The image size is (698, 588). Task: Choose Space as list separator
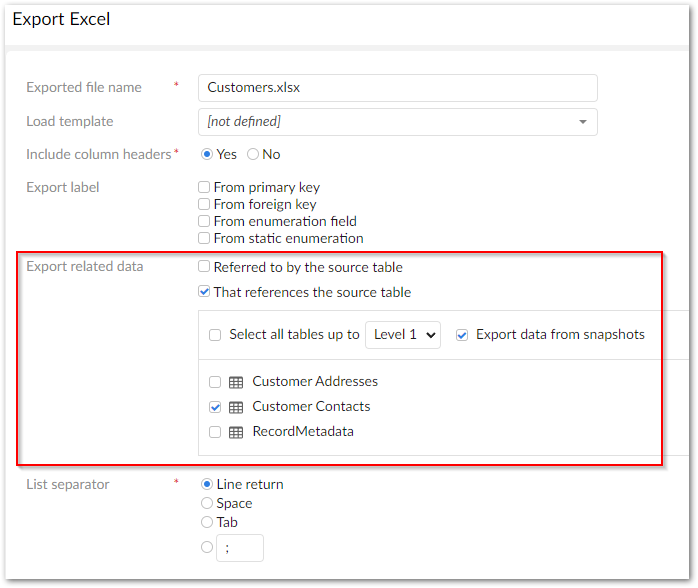click(x=207, y=503)
